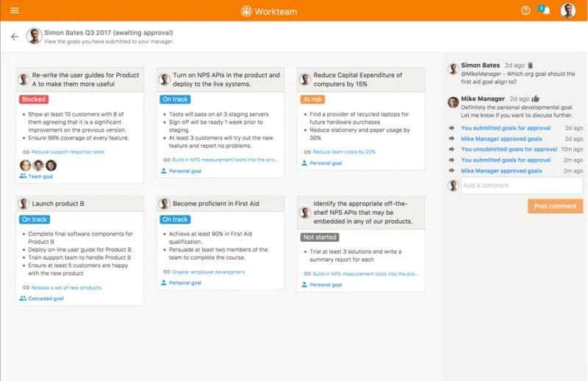Select third team member avatar in user guides card
This screenshot has height=381, width=588.
point(51,165)
